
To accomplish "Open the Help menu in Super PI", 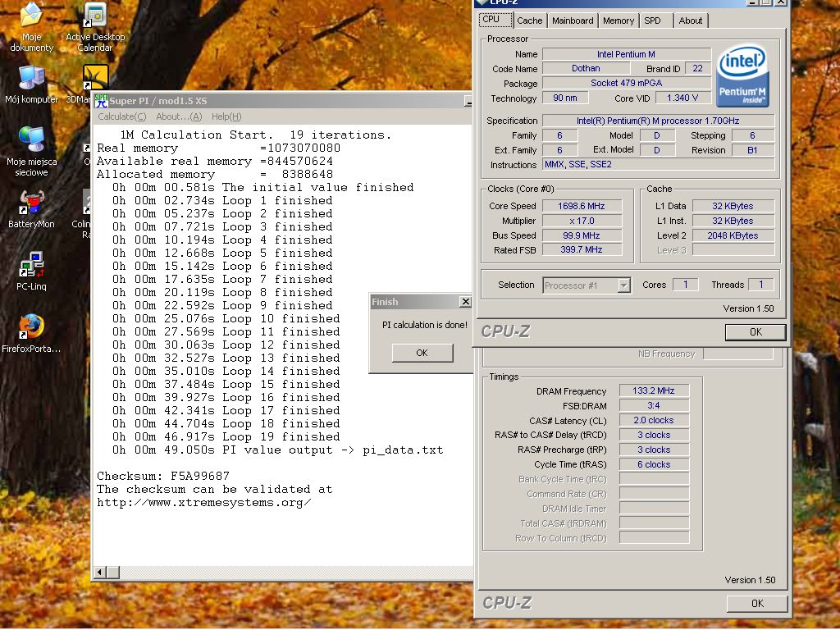I will (x=226, y=116).
